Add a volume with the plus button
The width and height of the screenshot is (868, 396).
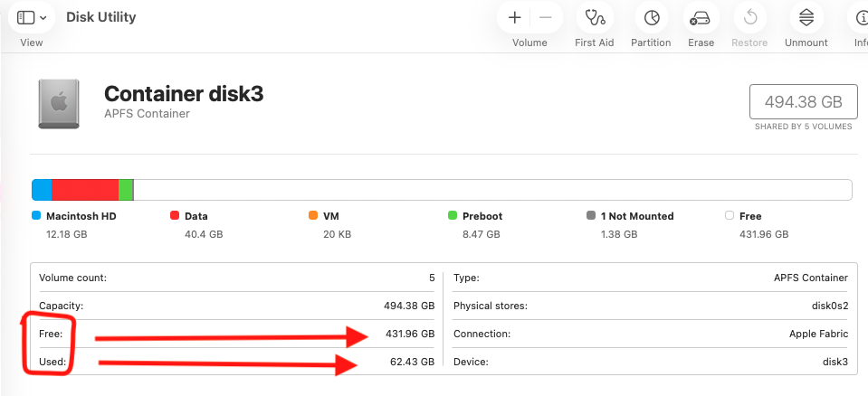click(514, 18)
